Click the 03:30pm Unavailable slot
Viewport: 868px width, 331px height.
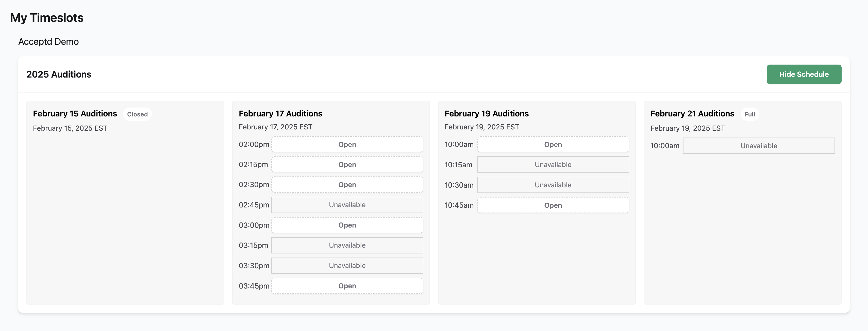(x=347, y=266)
